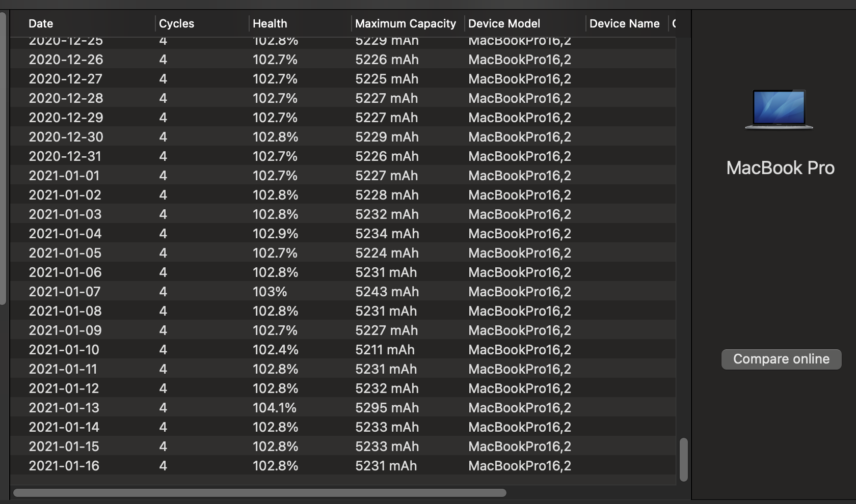Click the cycles value for 2021-01-16
856x504 pixels.
(x=163, y=466)
